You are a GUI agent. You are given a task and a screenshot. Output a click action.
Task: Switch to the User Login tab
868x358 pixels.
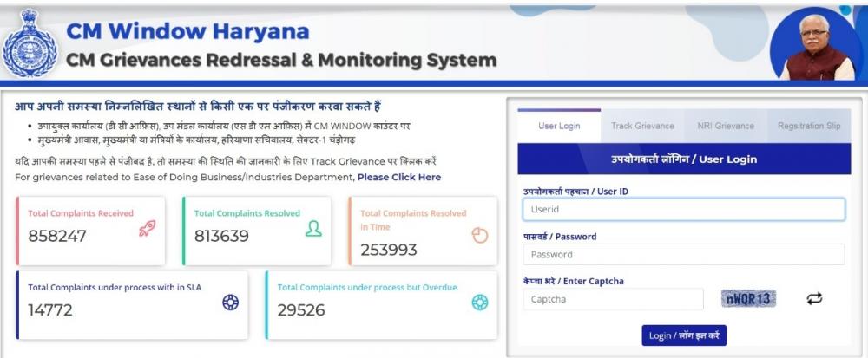559,126
